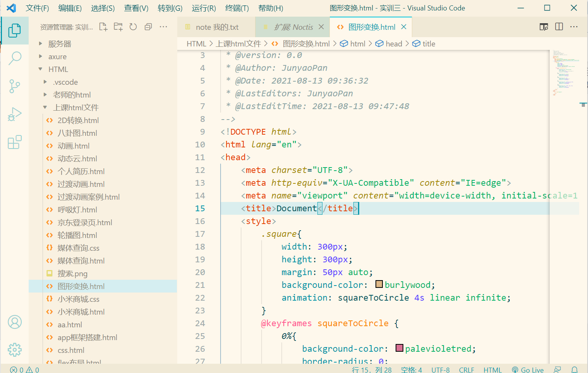Refresh the explorer file tree

[x=133, y=27]
